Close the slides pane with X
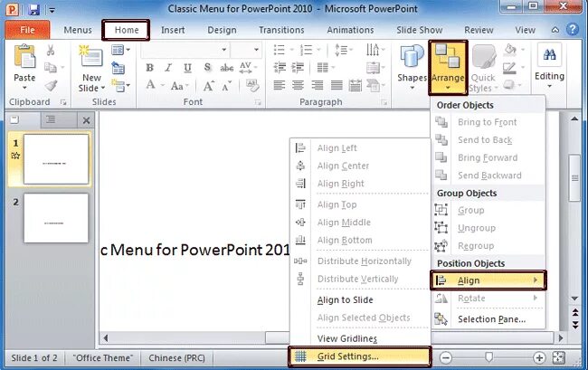Screen dimensions: 588x370 click(x=86, y=120)
